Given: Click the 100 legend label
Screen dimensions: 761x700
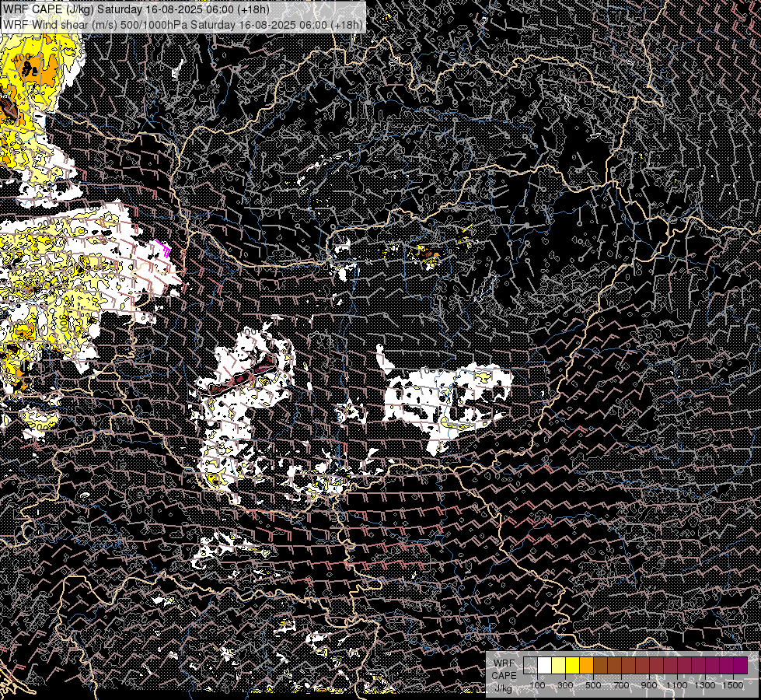Looking at the screenshot, I should coord(538,685).
